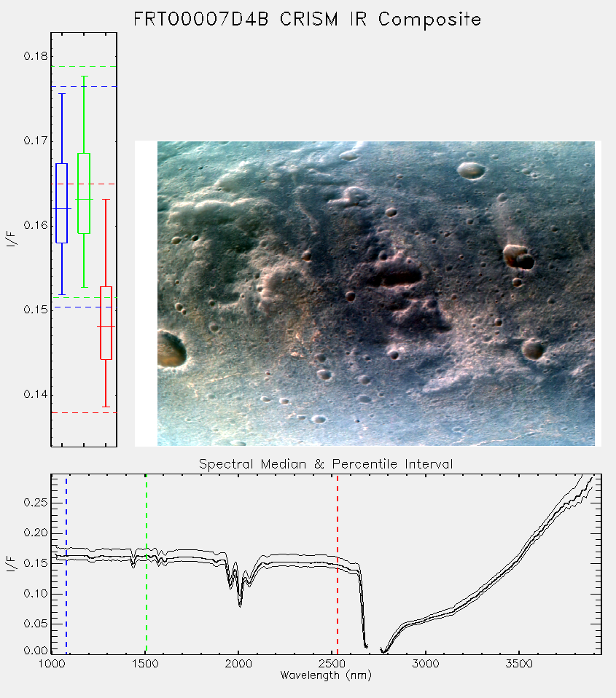Click the 0.25 tick label on spectrum axis
The height and width of the screenshot is (698, 616).
point(36,503)
